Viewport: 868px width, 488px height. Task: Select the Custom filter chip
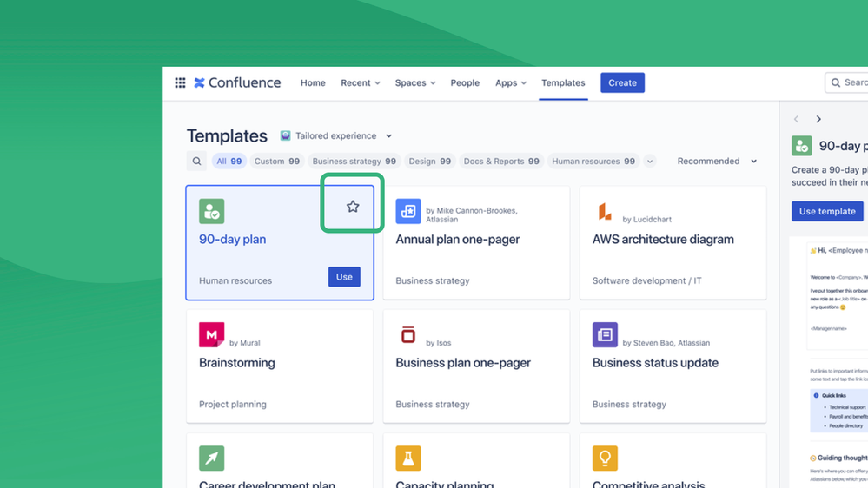click(277, 161)
